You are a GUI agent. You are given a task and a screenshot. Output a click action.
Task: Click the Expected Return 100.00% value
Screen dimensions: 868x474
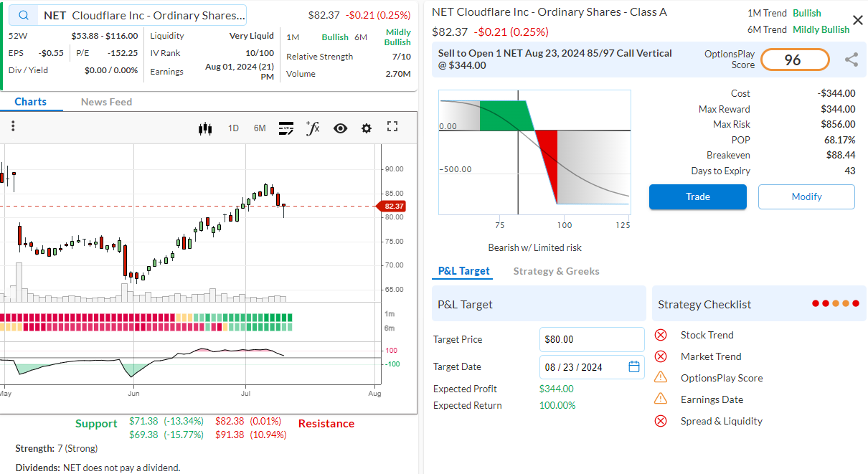[557, 405]
